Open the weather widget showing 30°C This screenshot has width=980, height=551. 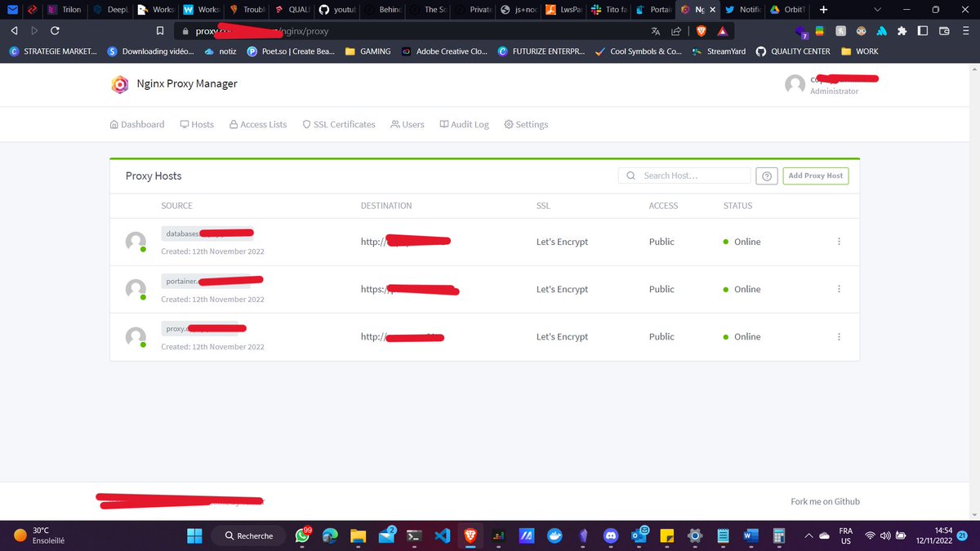39,535
